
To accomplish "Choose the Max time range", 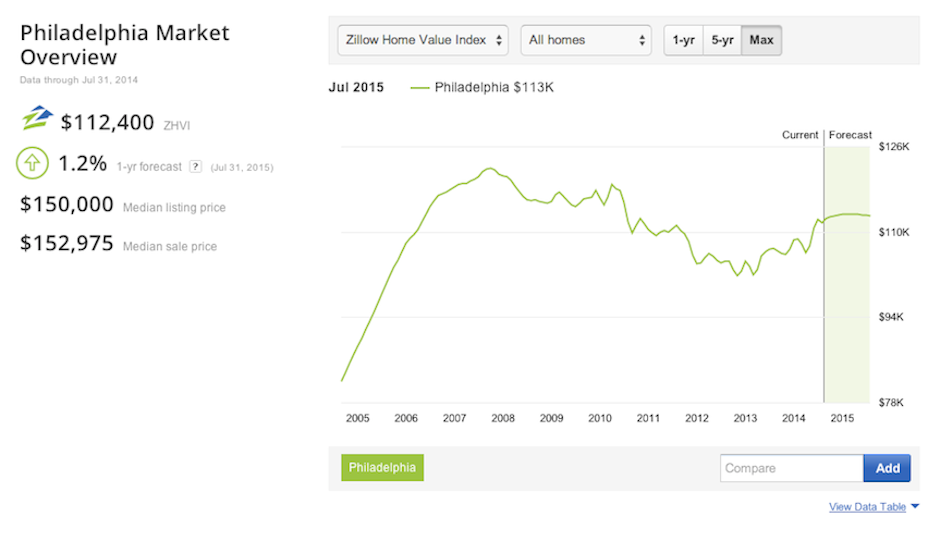I will pyautogui.click(x=762, y=40).
